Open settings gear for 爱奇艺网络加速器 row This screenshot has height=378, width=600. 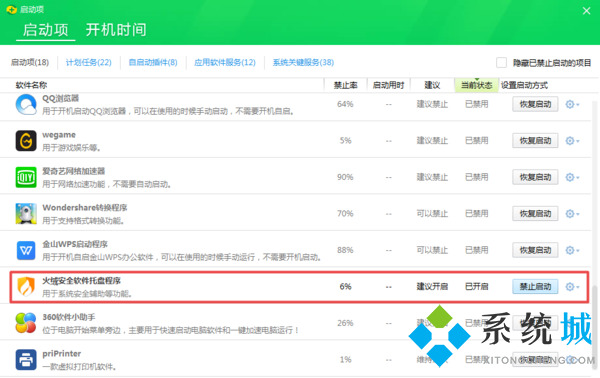(572, 177)
